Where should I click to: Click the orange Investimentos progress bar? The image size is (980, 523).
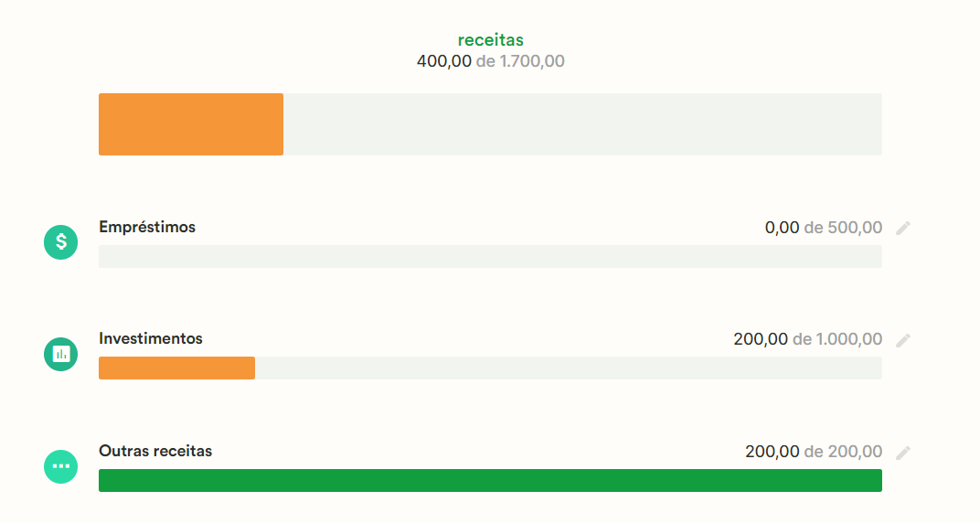(176, 368)
